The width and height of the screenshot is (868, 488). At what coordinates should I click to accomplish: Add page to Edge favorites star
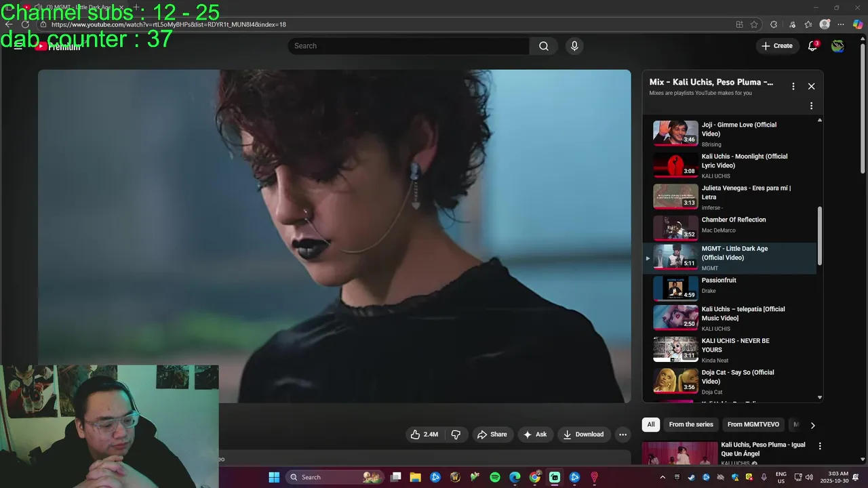tap(754, 24)
